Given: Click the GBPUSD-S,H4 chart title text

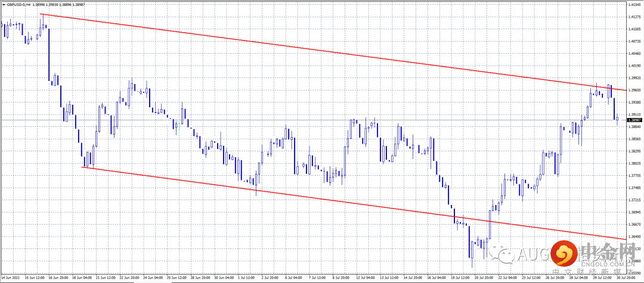Looking at the screenshot, I should [x=20, y=4].
